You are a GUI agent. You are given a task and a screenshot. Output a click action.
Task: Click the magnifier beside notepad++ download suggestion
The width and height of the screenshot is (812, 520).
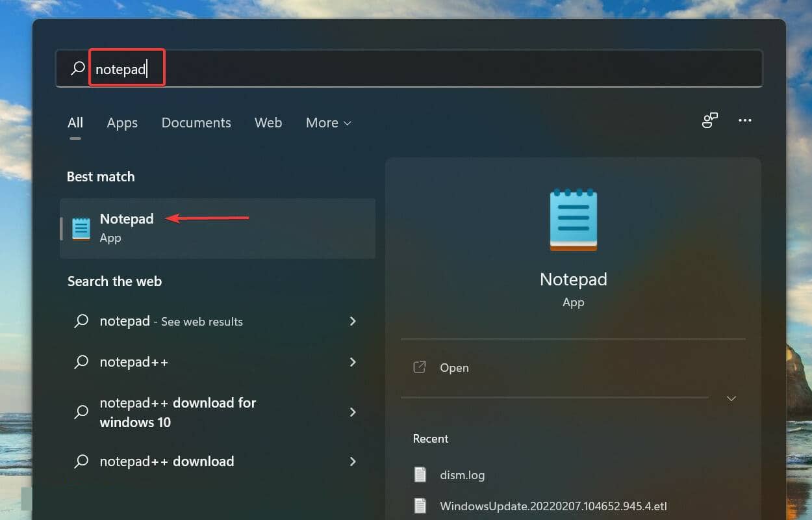(x=81, y=461)
